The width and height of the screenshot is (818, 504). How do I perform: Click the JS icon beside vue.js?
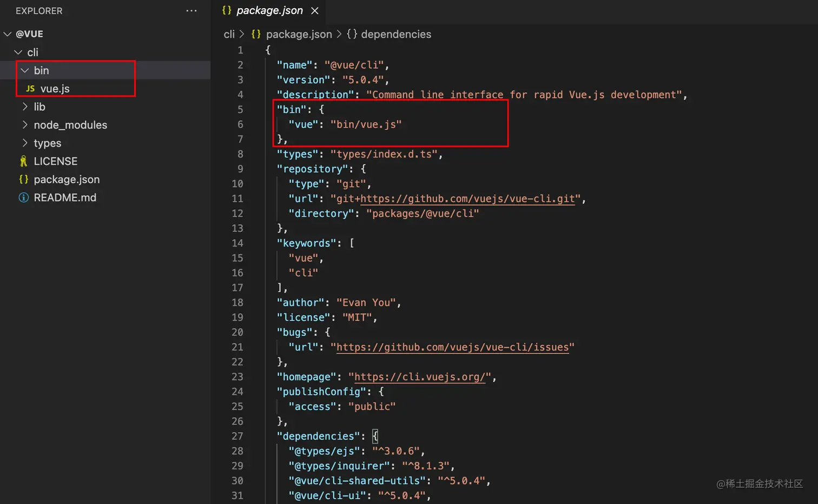[30, 89]
